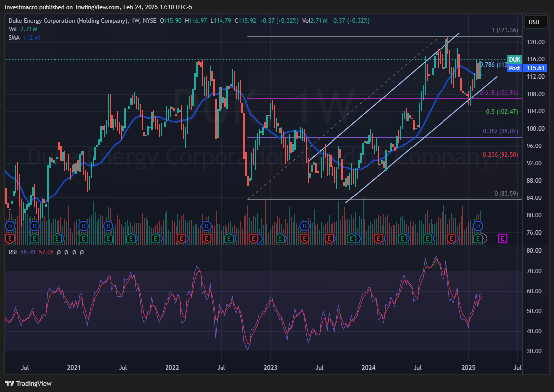This screenshot has height=392, width=554.
Task: Click the RSI axis 50.00 label
Action: point(534,311)
